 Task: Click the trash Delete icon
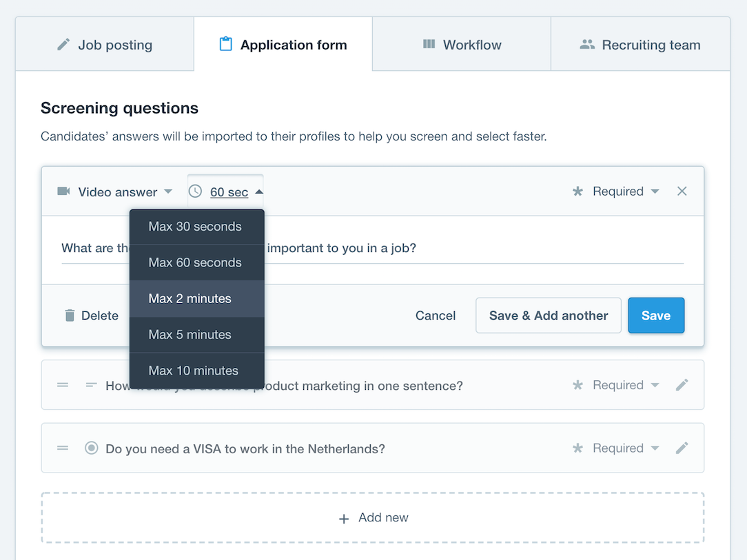pos(69,315)
